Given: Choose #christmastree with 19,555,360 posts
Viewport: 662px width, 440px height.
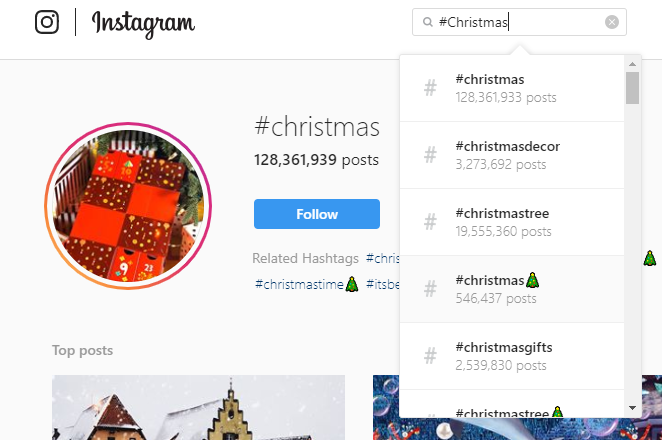Looking at the screenshot, I should tap(512, 222).
